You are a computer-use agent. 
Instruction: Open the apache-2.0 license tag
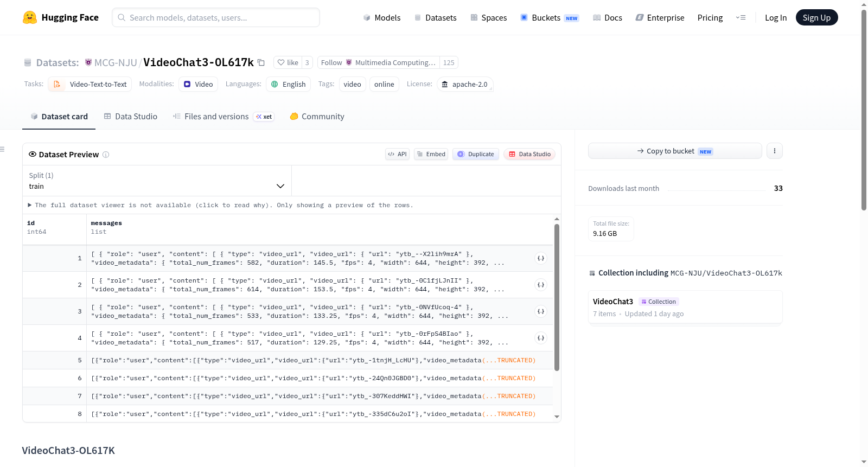pos(465,84)
